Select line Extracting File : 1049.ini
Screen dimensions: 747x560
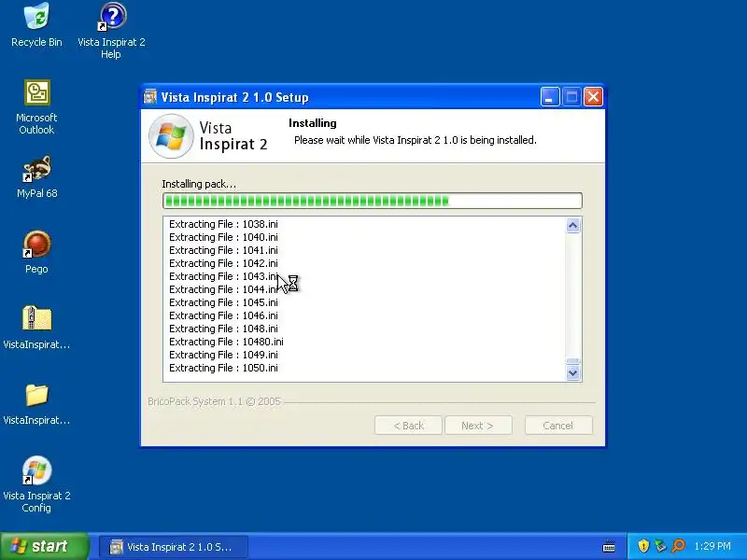[223, 355]
